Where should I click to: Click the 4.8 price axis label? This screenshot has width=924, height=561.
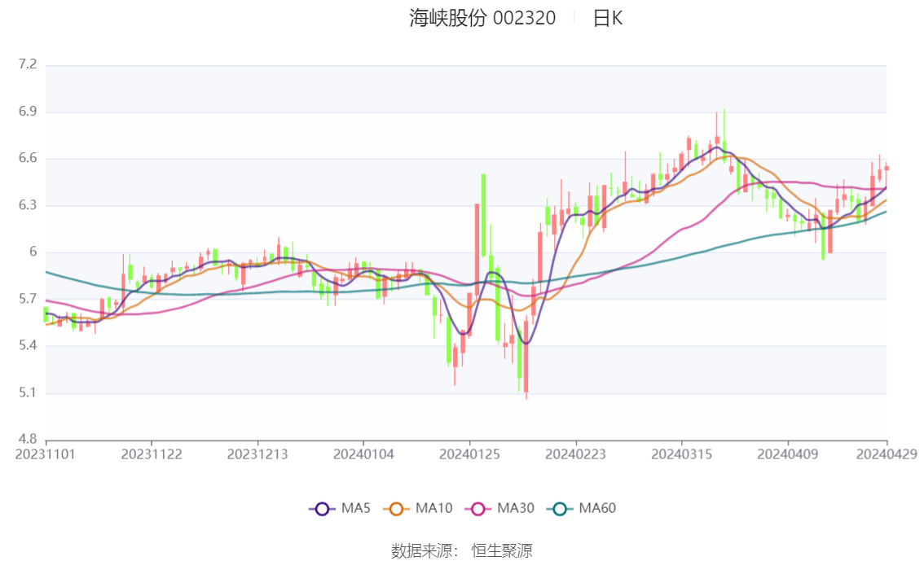[28, 439]
